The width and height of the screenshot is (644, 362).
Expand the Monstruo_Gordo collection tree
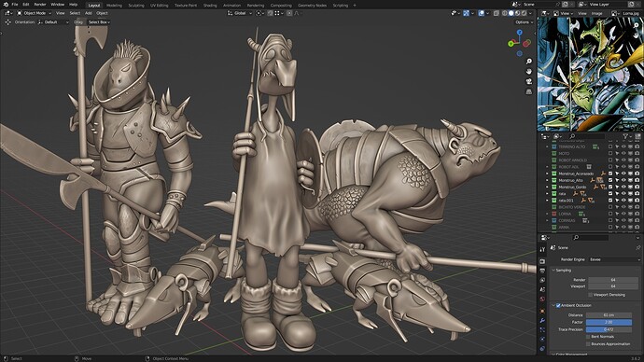tap(547, 187)
